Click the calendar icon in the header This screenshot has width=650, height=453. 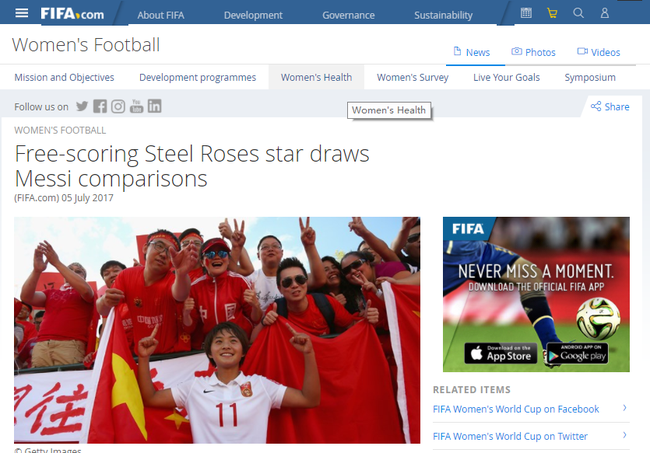click(x=526, y=13)
